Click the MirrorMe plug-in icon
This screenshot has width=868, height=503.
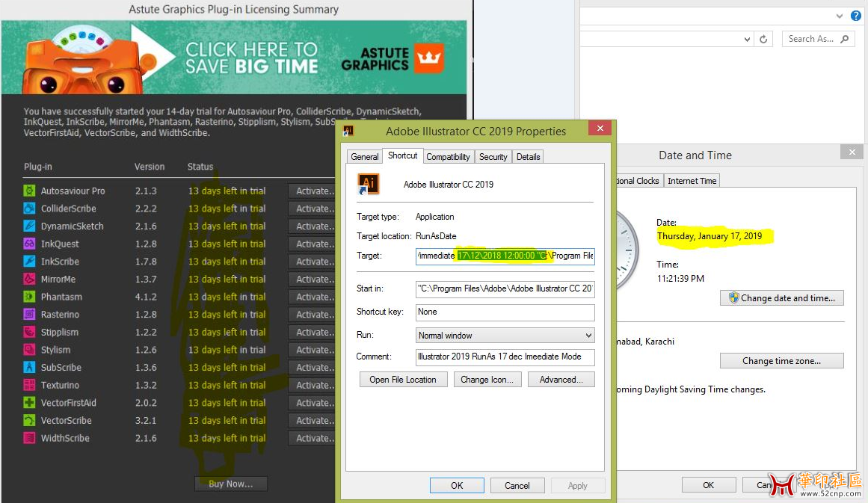click(x=29, y=280)
